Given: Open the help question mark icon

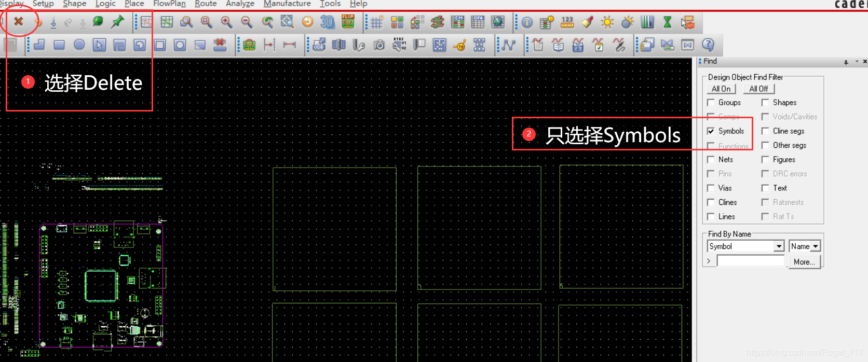Looking at the screenshot, I should (708, 45).
